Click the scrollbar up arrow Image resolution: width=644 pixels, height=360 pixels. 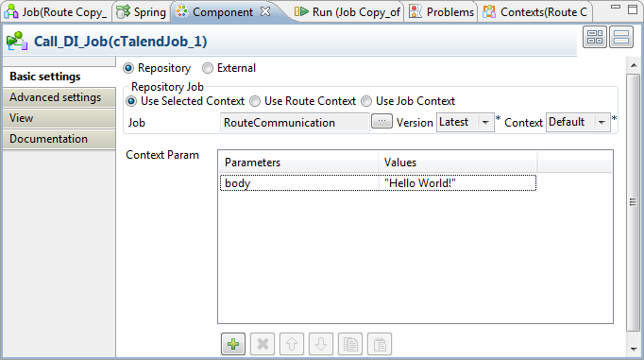tap(634, 66)
